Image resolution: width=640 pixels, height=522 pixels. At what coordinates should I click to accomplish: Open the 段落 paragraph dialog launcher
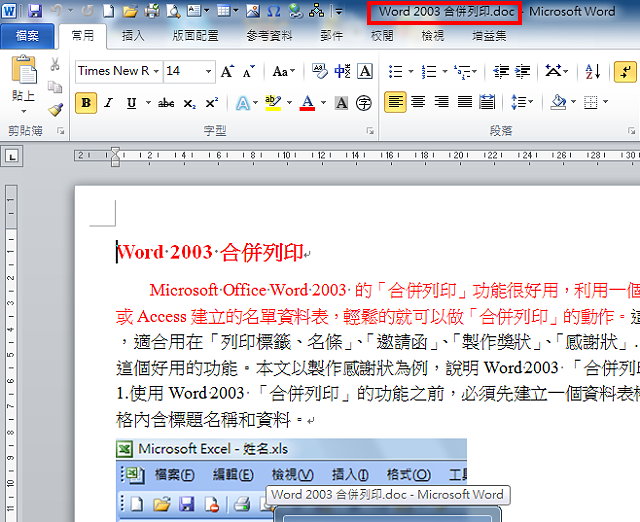[x=632, y=131]
